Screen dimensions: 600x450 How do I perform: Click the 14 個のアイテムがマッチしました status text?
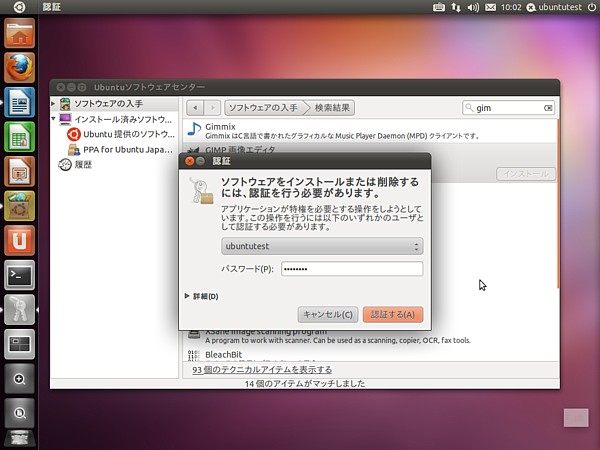305,383
